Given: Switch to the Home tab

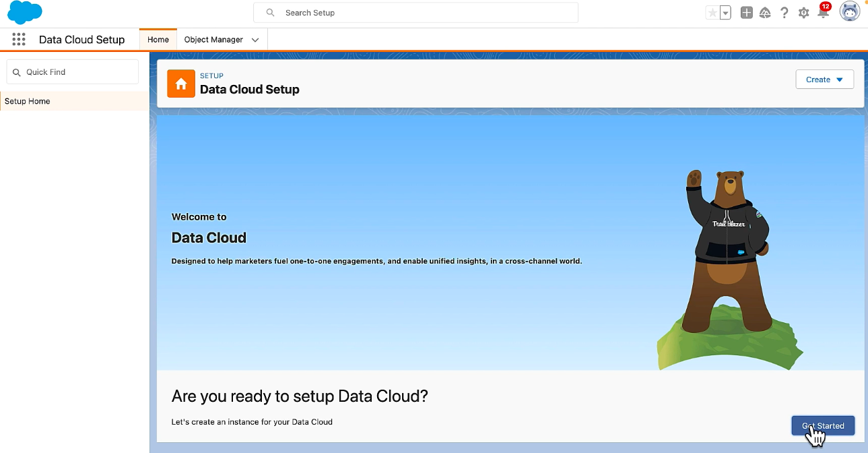Looking at the screenshot, I should click(158, 40).
